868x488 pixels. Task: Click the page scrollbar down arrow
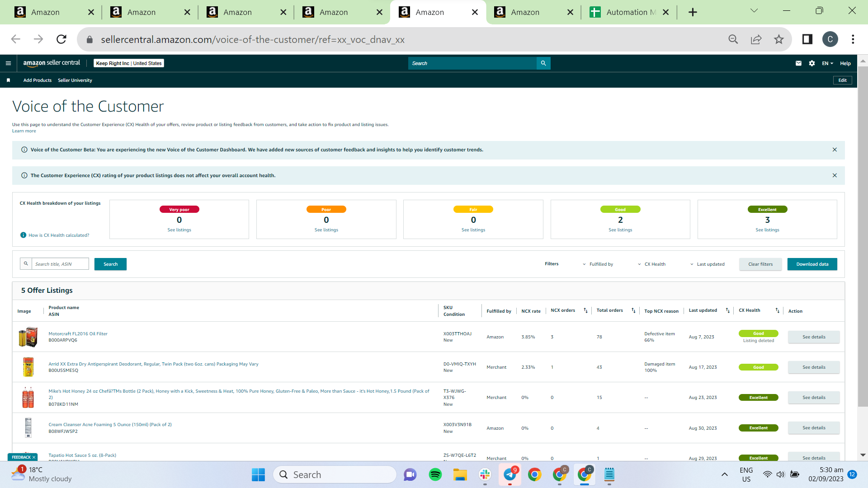point(863,455)
